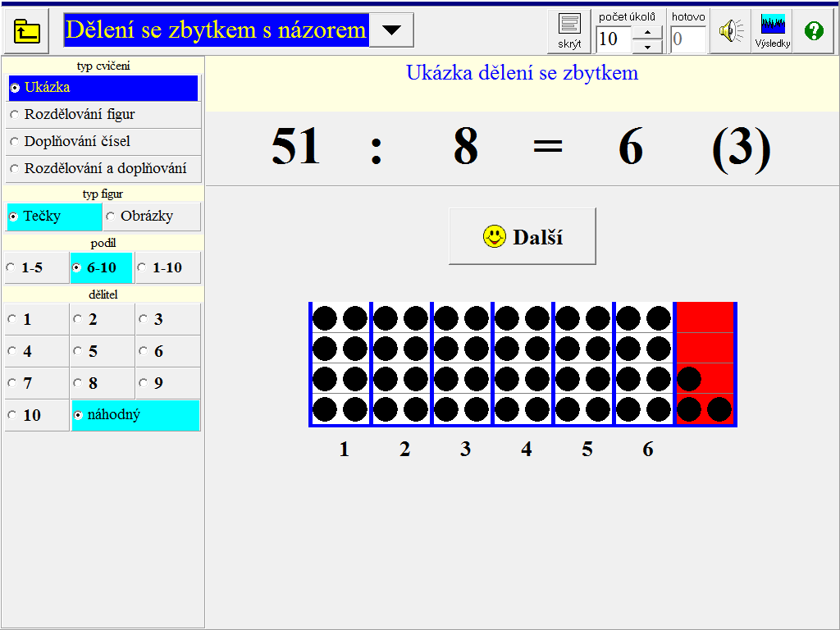Select Rozdělování a doplňování exercise type
The image size is (840, 630).
click(x=103, y=169)
